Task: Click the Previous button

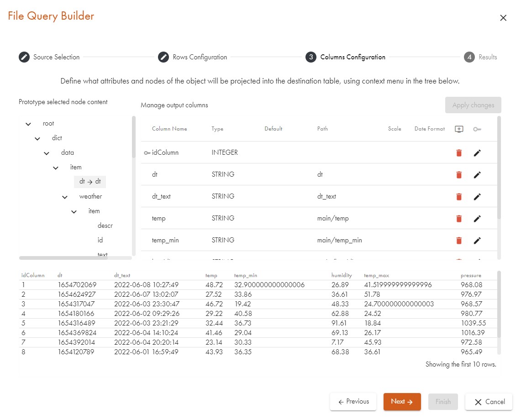Action: tap(353, 402)
